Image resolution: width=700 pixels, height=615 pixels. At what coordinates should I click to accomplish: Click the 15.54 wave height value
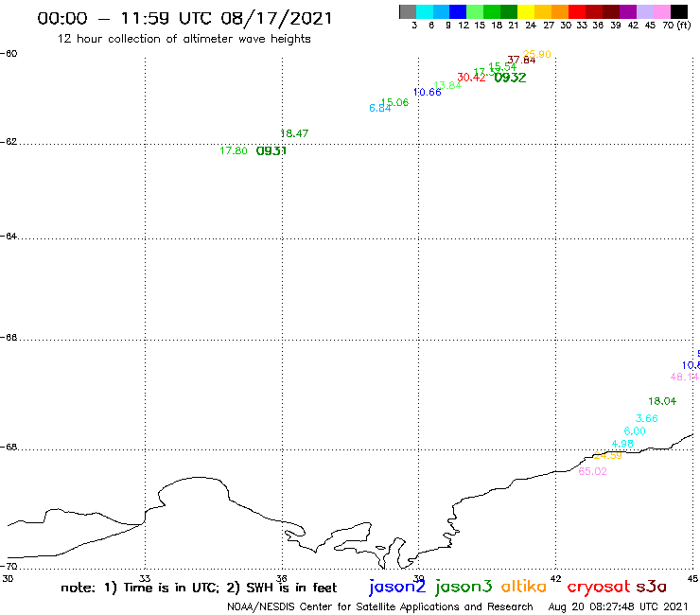pyautogui.click(x=502, y=67)
